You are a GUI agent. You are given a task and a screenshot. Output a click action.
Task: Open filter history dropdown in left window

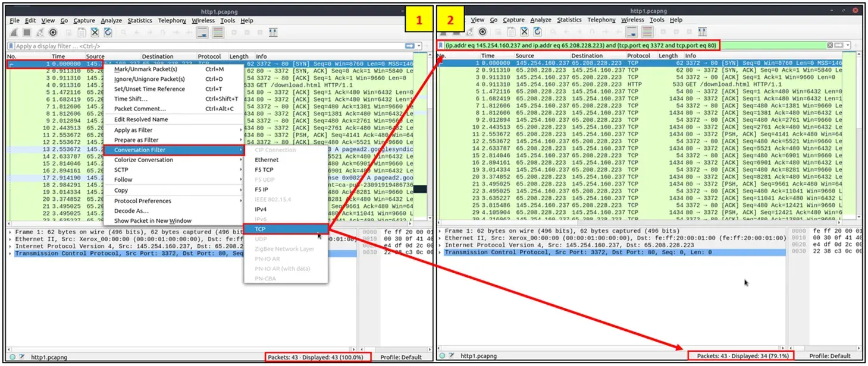[x=419, y=46]
